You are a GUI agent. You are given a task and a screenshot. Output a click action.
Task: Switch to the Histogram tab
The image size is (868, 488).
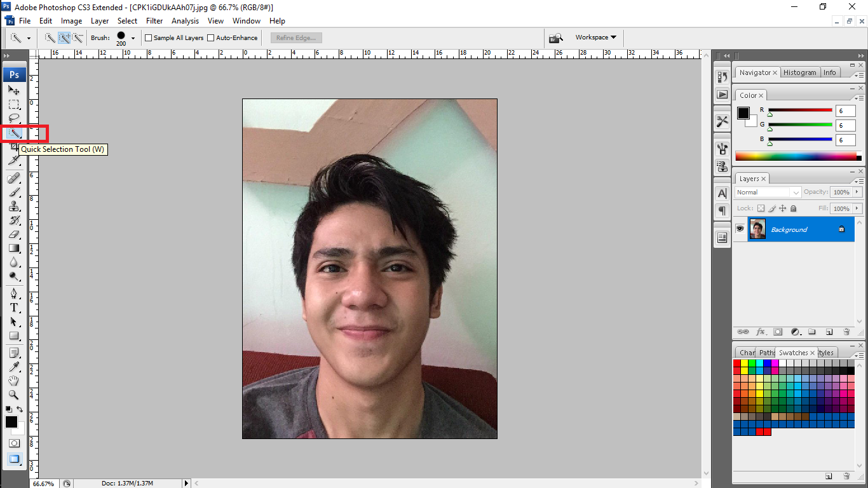tap(799, 72)
